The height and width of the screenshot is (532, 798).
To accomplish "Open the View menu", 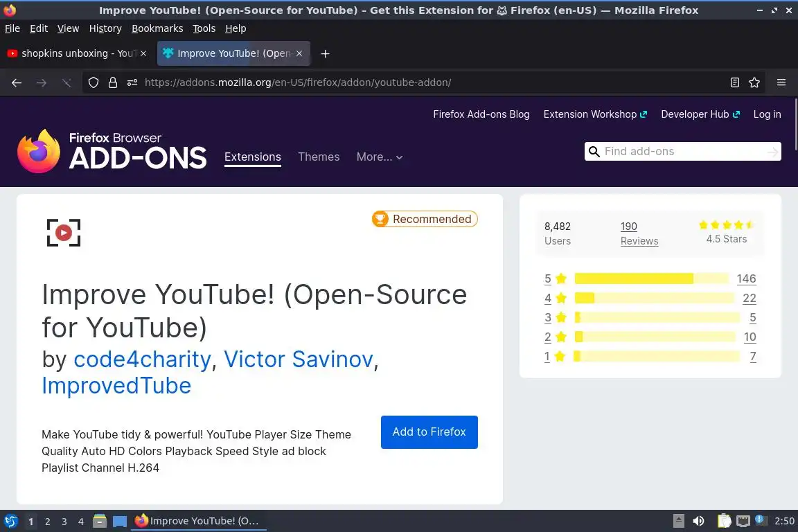I will [x=68, y=28].
